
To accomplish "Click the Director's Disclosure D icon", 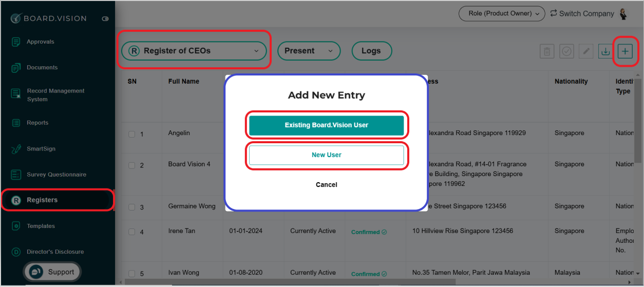I will (x=16, y=252).
